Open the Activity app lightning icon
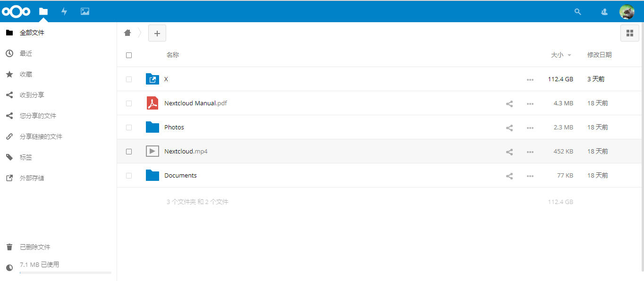644x281 pixels. pos(64,11)
